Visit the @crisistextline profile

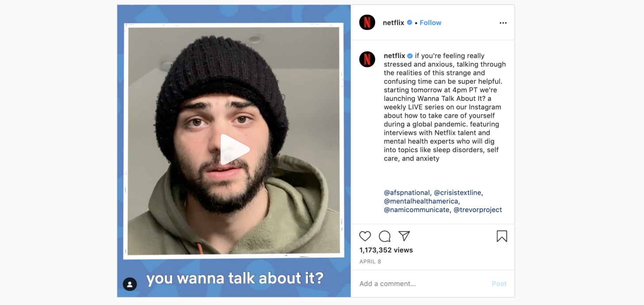click(x=458, y=193)
